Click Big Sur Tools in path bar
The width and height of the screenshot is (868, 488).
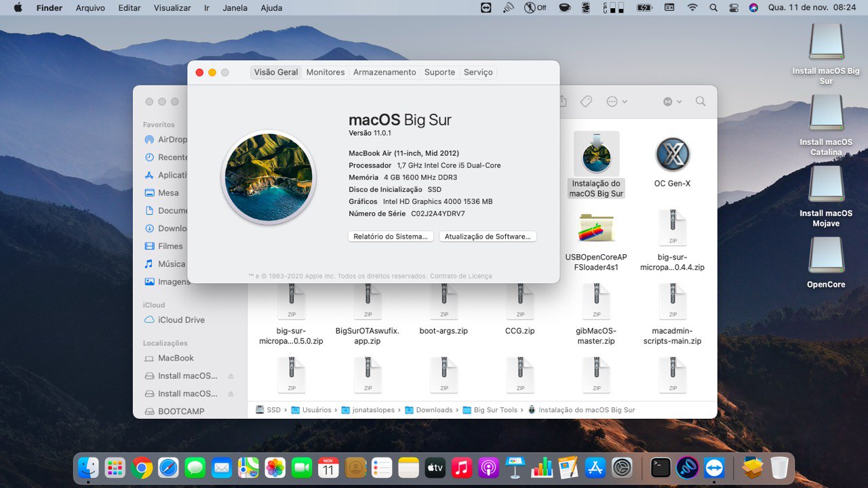[490, 410]
